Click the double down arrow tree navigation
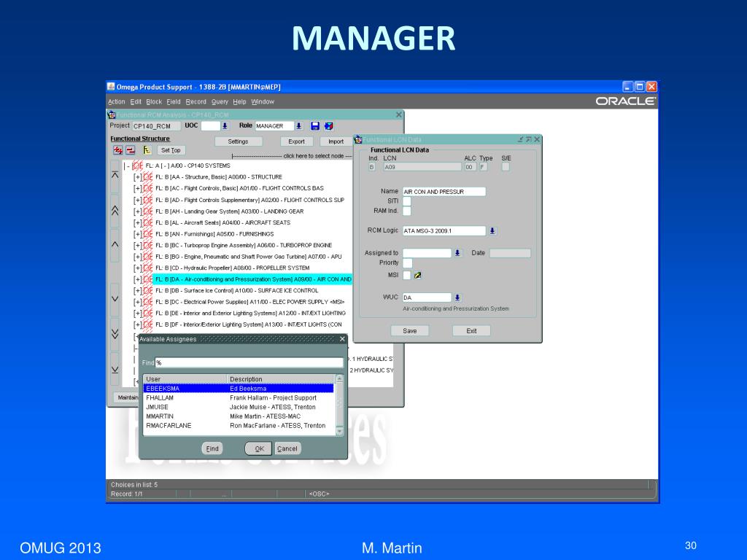 [115, 333]
